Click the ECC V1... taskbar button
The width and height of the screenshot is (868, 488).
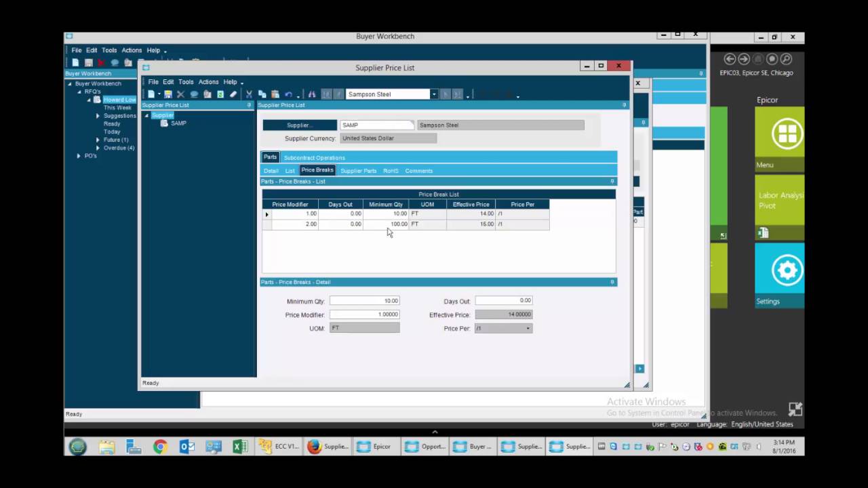(279, 447)
